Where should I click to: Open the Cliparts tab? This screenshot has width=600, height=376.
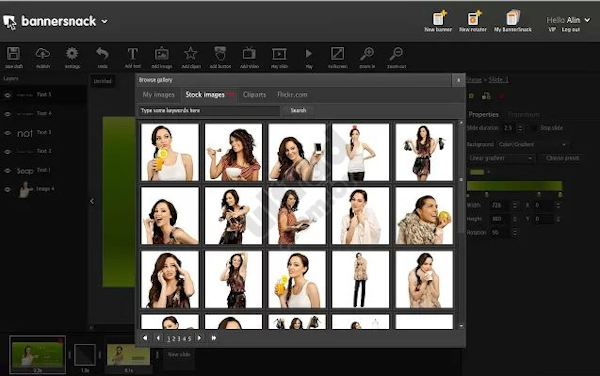(254, 94)
